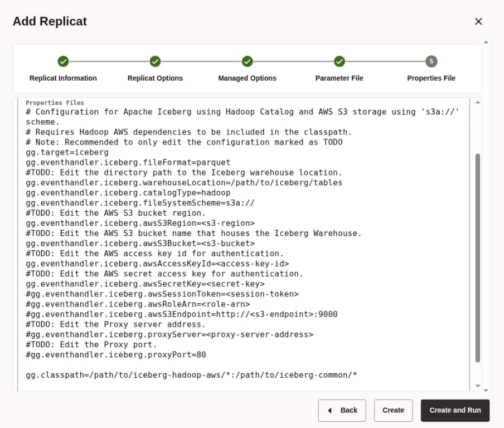Image resolution: width=504 pixels, height=428 pixels.
Task: Click the awsSessionToken=<session-token> line
Action: coord(162,294)
